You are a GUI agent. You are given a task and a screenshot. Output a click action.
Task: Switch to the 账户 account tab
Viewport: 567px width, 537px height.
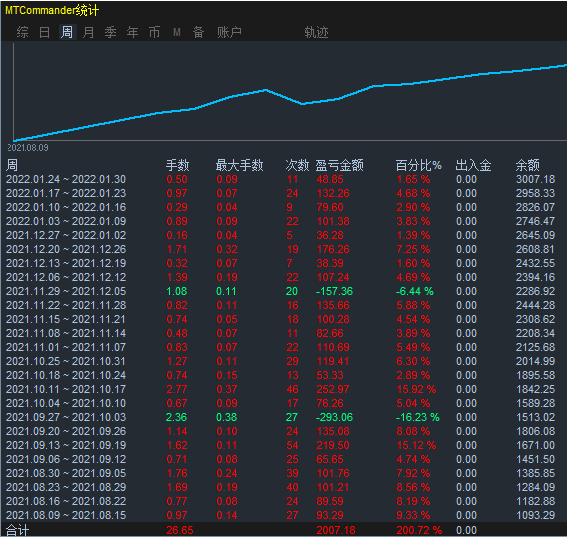point(229,32)
